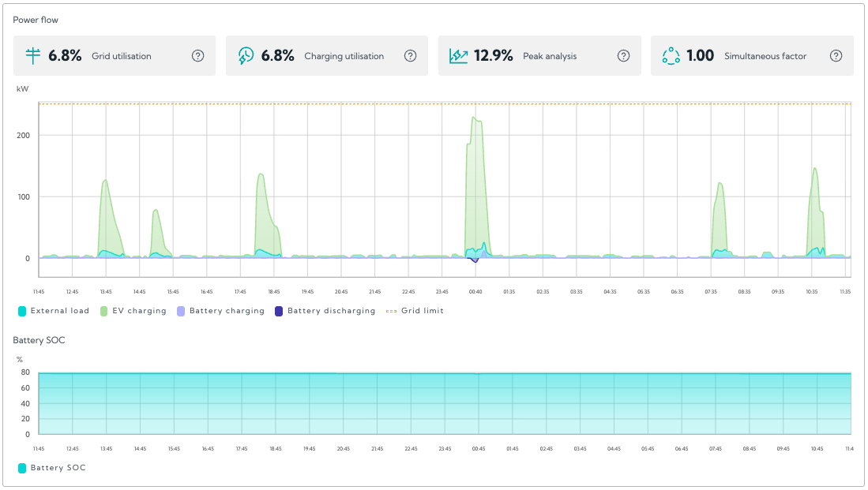Click the Charging utilisation label

pos(344,56)
